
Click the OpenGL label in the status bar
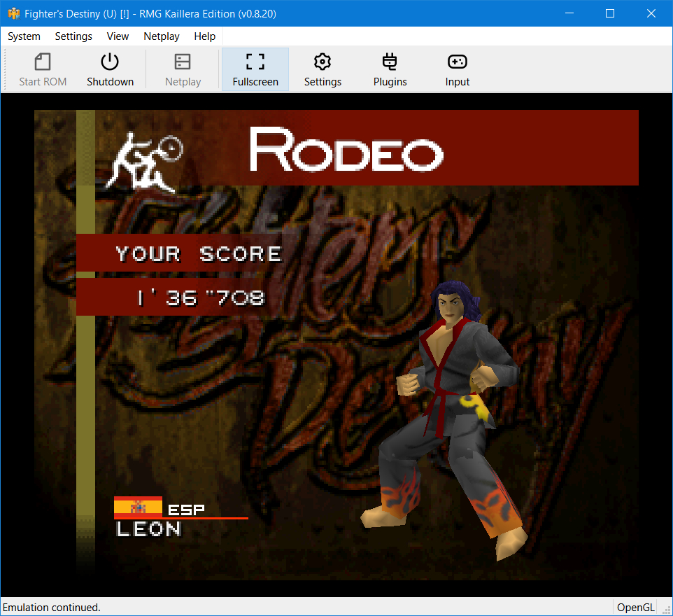click(635, 607)
